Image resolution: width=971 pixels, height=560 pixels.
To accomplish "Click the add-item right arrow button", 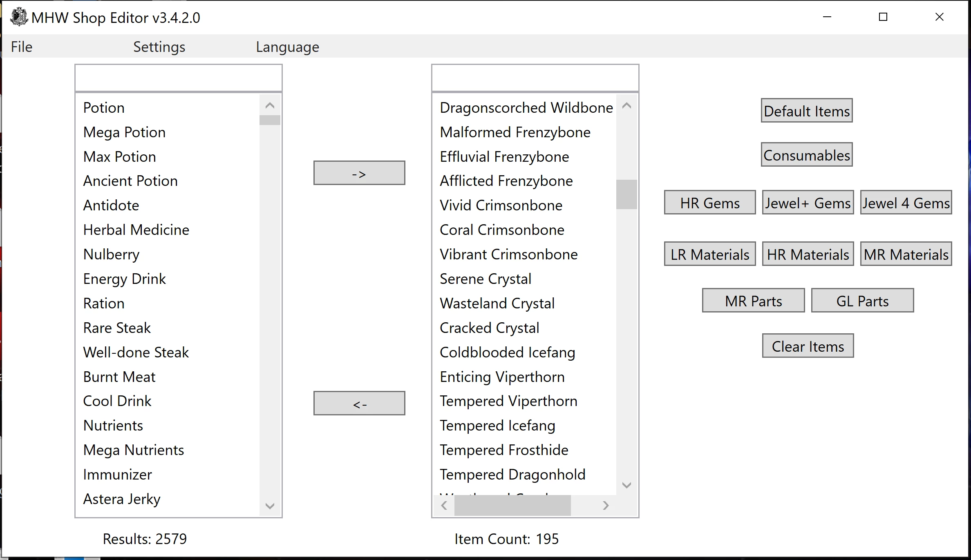I will tap(359, 173).
